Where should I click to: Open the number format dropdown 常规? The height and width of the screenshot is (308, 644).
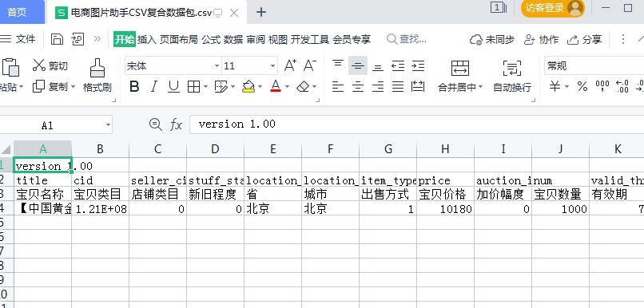594,66
